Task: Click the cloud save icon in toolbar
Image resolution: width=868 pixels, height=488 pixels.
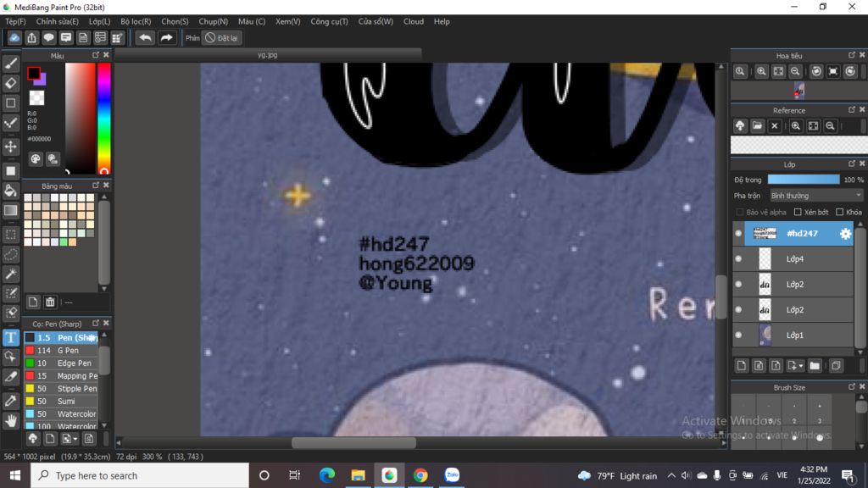Action: [14, 37]
